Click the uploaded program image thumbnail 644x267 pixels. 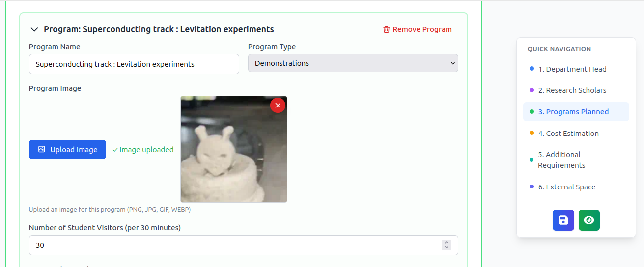[x=233, y=157]
